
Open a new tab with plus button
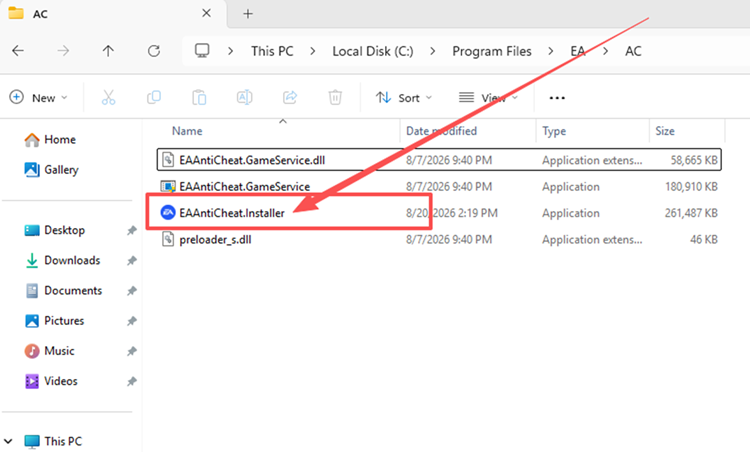coord(248,14)
